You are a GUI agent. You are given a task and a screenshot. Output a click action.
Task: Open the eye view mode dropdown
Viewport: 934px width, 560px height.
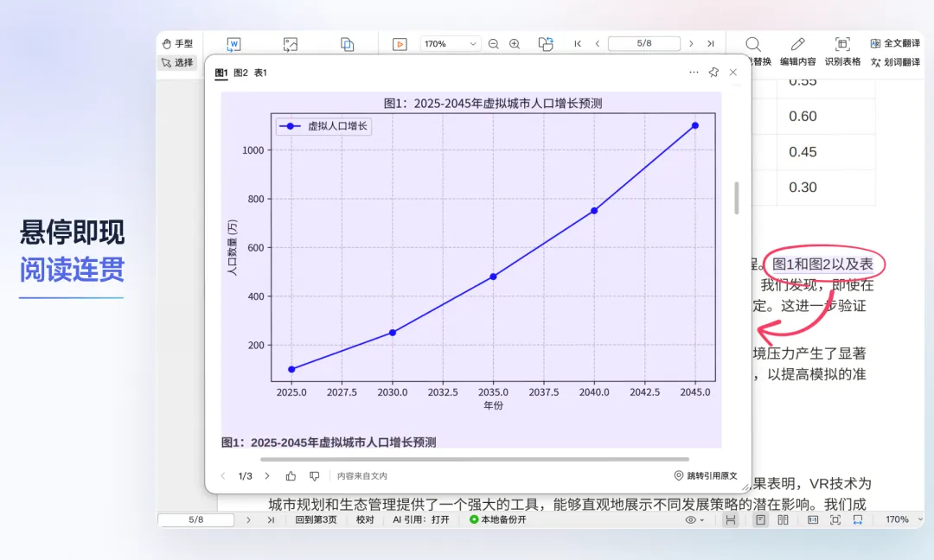point(694,519)
